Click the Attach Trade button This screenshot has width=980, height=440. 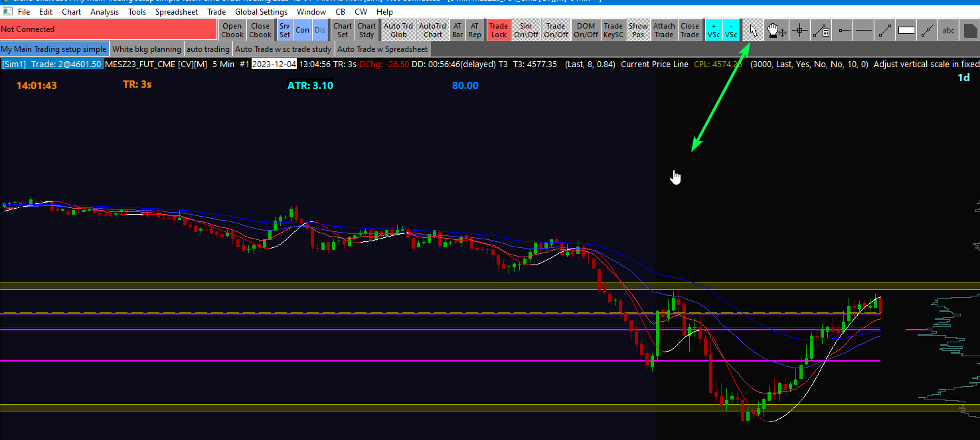pos(664,30)
